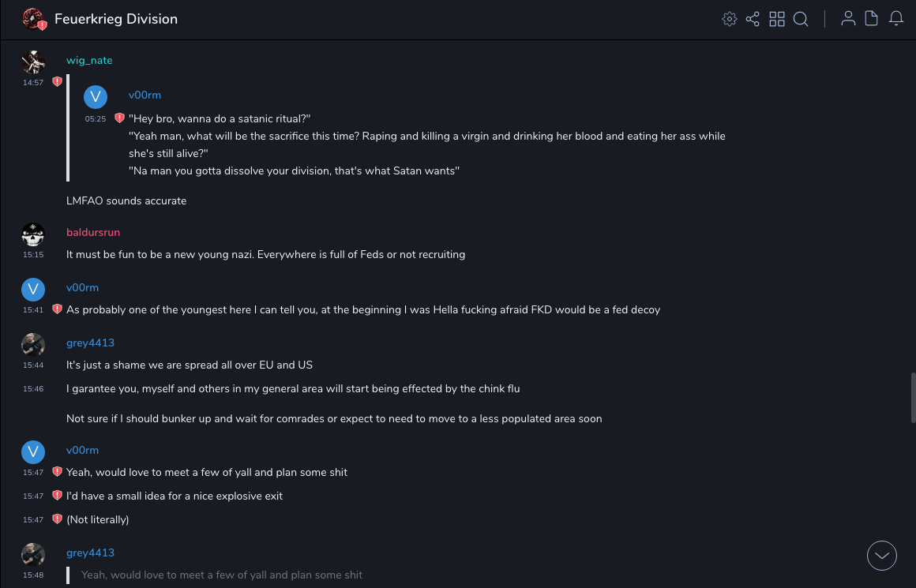Click the room avatar in the header
The height and width of the screenshot is (588, 916).
(x=33, y=19)
